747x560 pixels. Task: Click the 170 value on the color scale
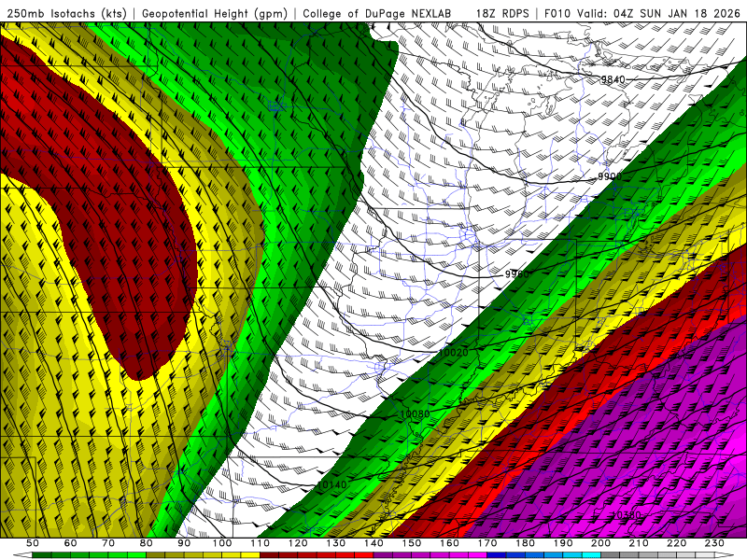click(487, 543)
